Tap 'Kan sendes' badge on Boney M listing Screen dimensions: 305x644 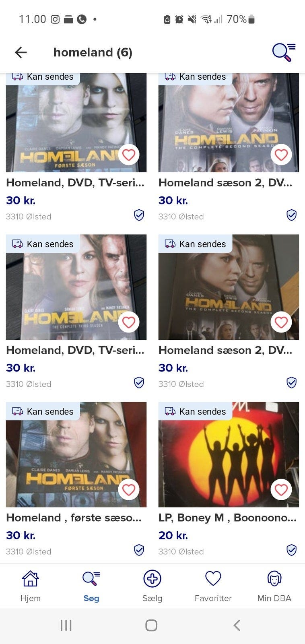click(195, 411)
